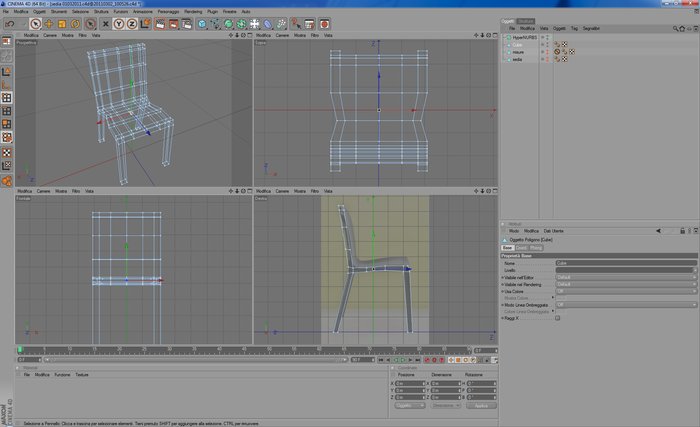Activate the Move tool
The image size is (700, 427).
pos(49,24)
